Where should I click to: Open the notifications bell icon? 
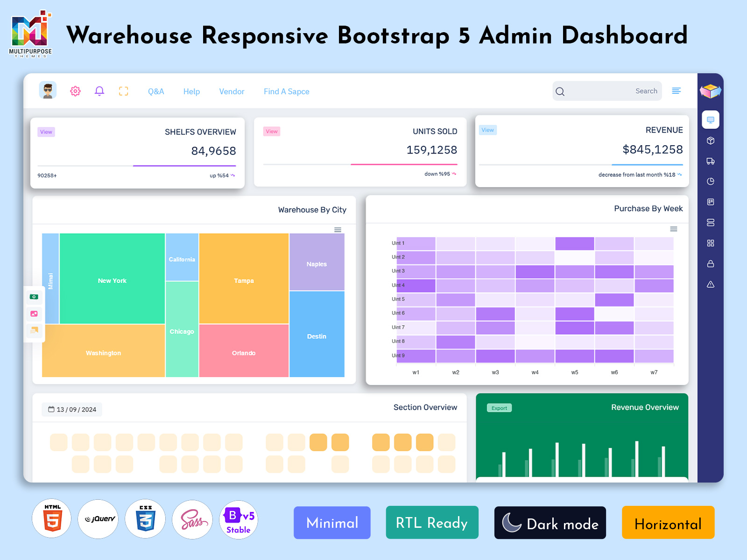99,91
